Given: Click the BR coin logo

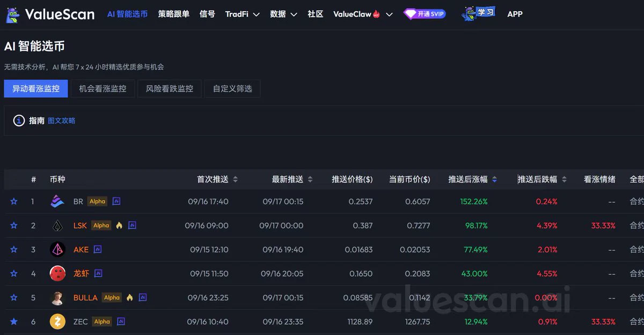Looking at the screenshot, I should click(57, 201).
